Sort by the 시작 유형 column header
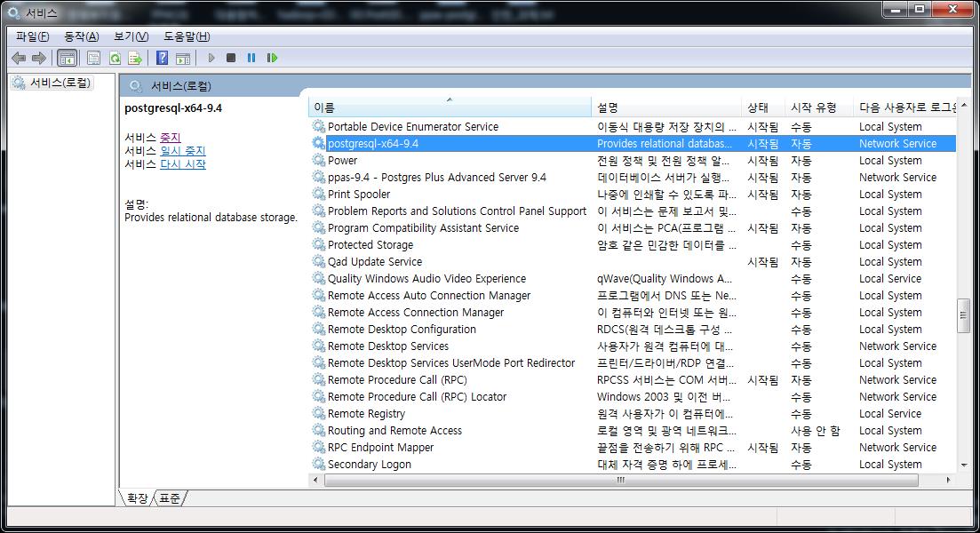The height and width of the screenshot is (533, 980). [x=814, y=107]
